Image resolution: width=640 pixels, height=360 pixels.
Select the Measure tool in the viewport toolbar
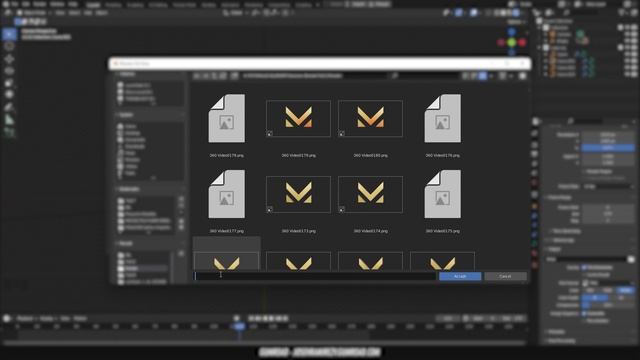[9, 120]
